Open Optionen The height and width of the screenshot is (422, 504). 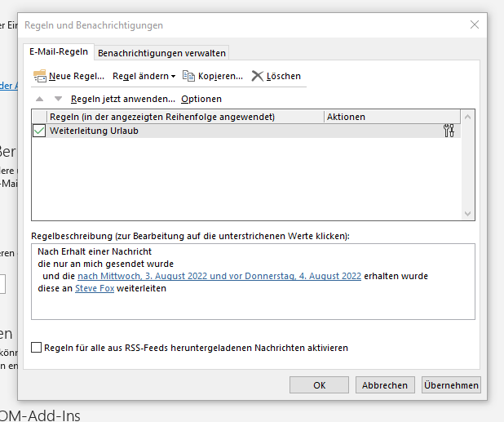(201, 99)
